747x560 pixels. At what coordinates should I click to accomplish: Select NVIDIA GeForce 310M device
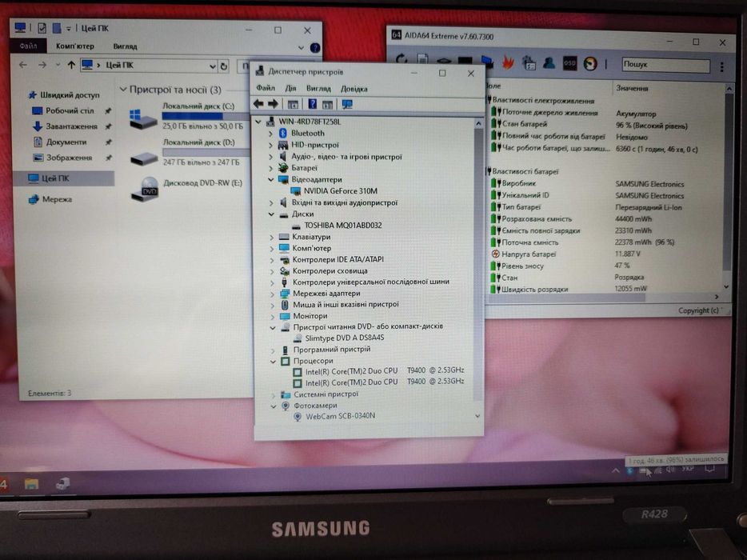pyautogui.click(x=340, y=191)
